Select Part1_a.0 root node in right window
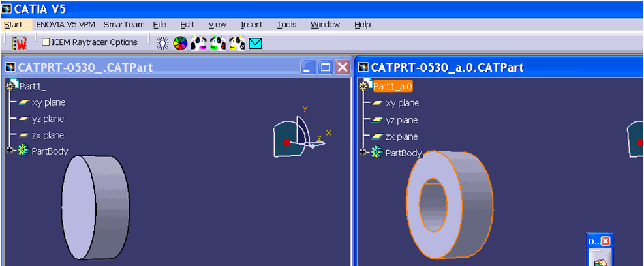The image size is (644, 266). [393, 87]
